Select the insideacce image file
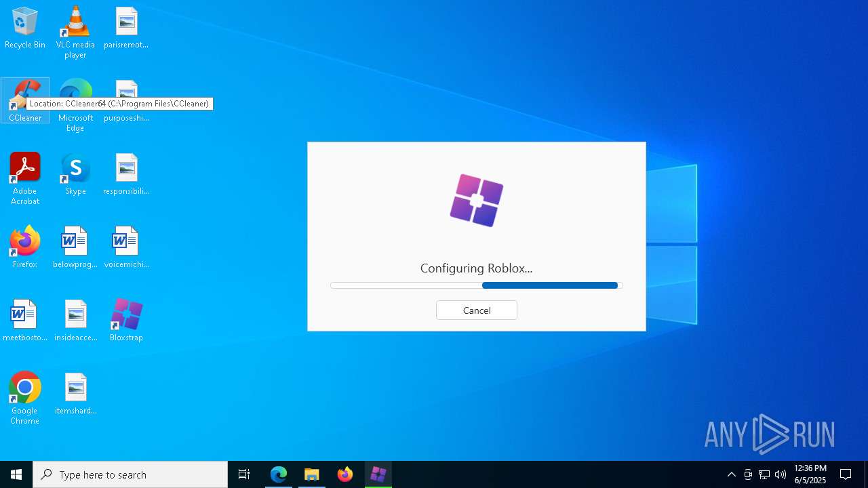Screen dimensions: 868x488 click(75, 321)
